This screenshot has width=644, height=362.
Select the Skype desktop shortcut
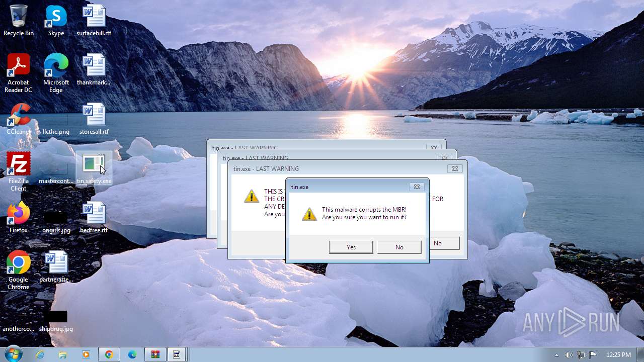click(x=56, y=21)
